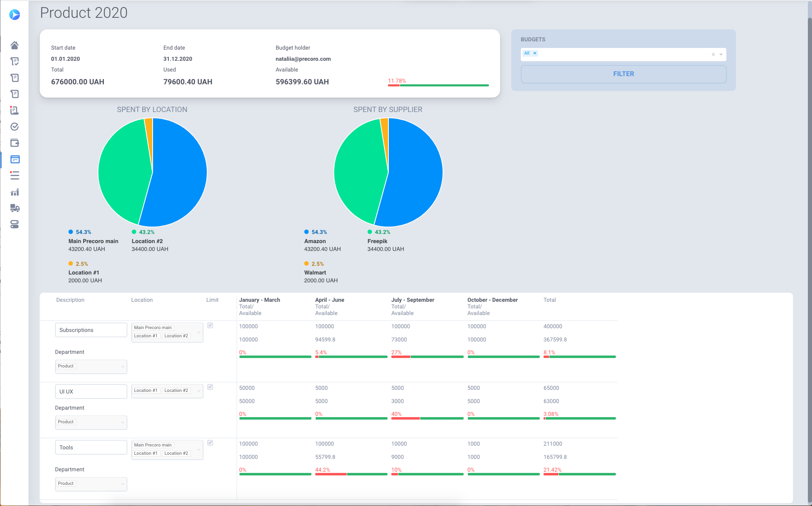The height and width of the screenshot is (506, 812).
Task: Toggle the Limit checkbox for Subscriptions
Action: pos(210,325)
